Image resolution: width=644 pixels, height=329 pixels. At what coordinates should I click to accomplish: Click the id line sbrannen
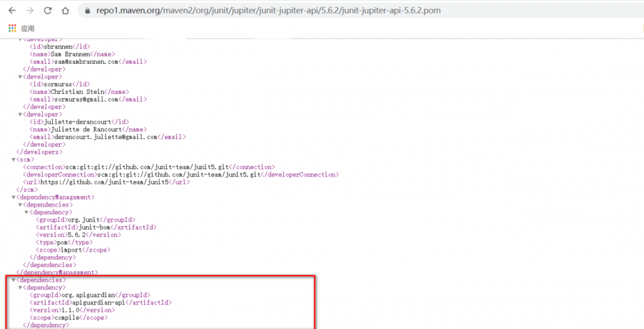click(x=59, y=47)
